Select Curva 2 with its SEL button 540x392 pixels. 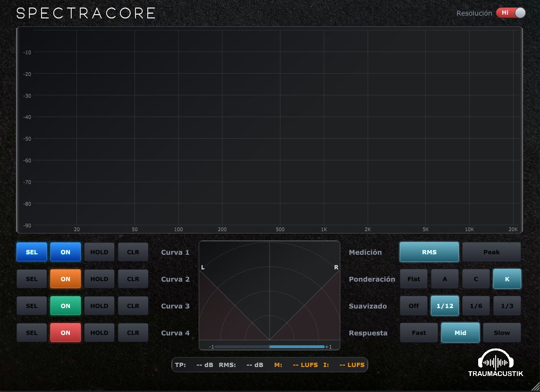click(32, 279)
